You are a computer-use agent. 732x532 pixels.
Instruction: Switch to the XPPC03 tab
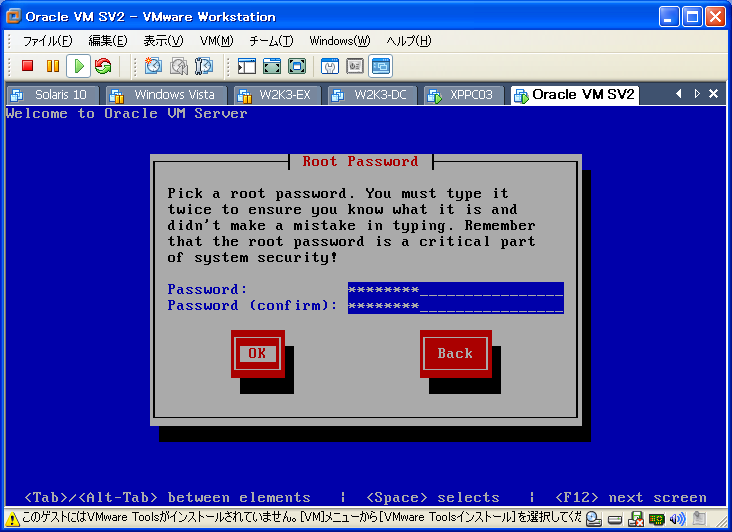point(464,95)
